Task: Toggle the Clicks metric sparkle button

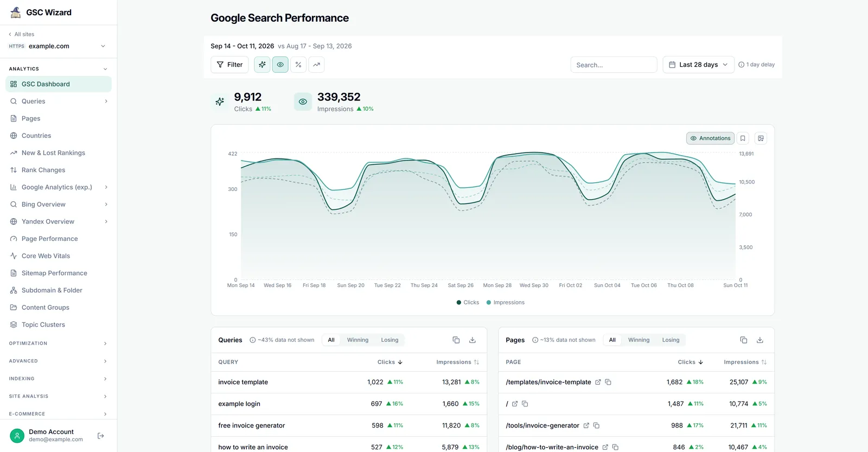Action: click(262, 65)
